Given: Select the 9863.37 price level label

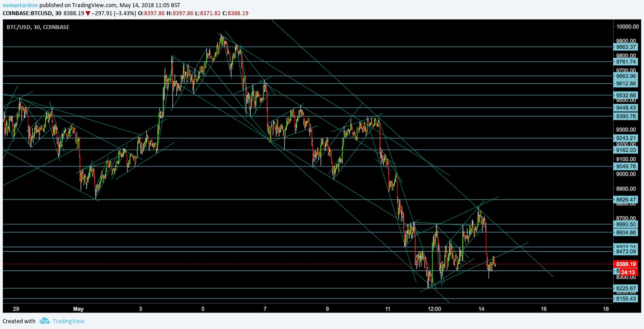Looking at the screenshot, I should click(626, 47).
